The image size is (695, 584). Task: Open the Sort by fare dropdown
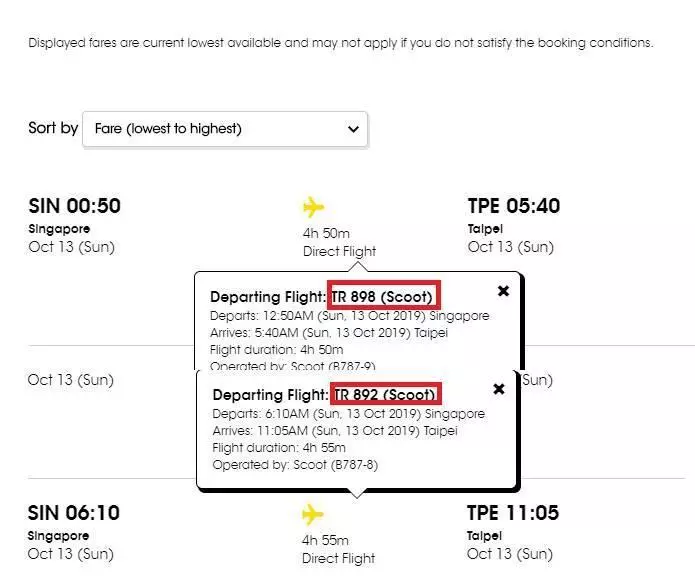pyautogui.click(x=225, y=129)
